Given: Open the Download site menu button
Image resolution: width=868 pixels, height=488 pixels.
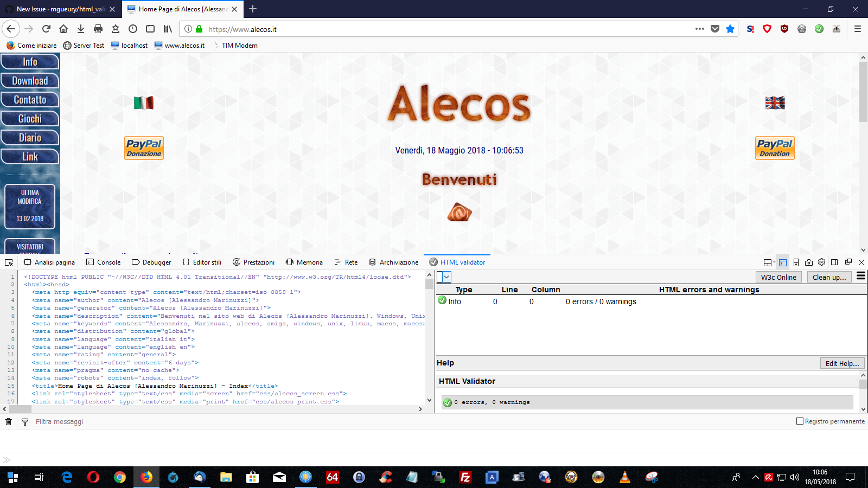Looking at the screenshot, I should click(30, 81).
